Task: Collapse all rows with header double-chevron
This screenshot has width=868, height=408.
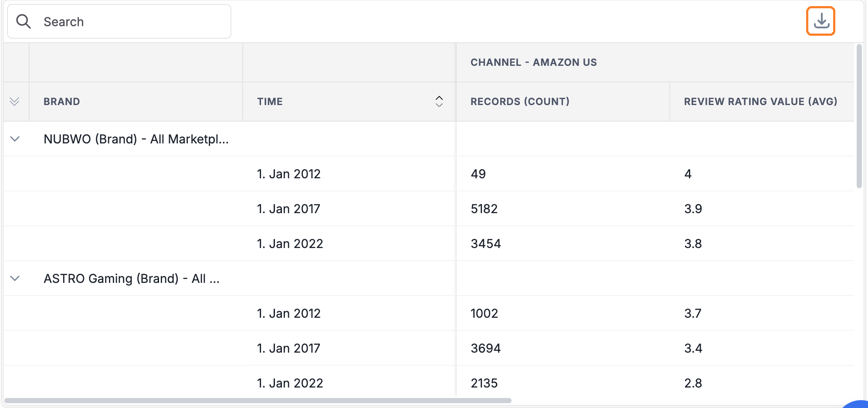Action: point(14,101)
